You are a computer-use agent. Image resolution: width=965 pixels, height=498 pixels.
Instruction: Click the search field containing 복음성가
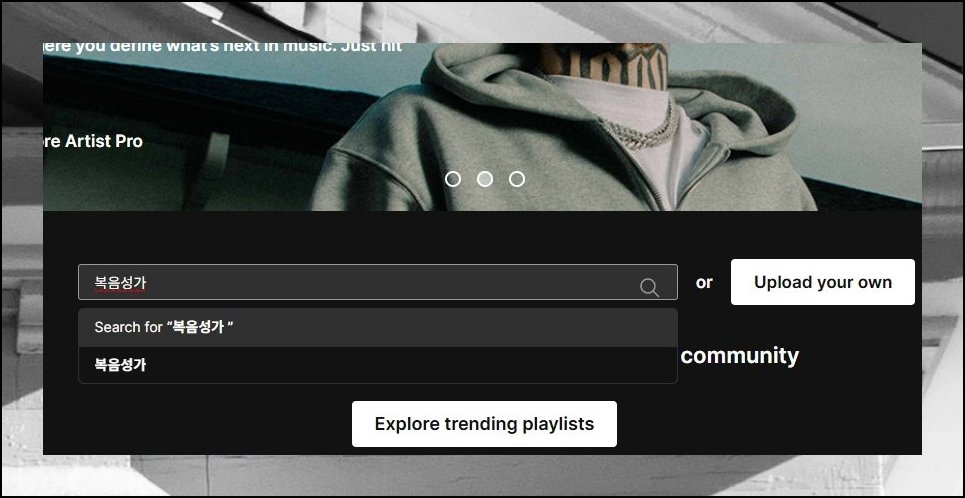point(377,282)
